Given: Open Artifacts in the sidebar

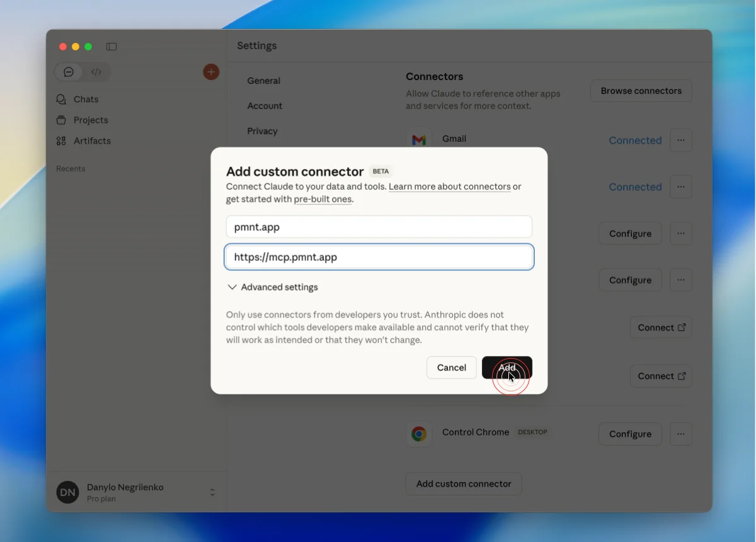Looking at the screenshot, I should pyautogui.click(x=92, y=141).
